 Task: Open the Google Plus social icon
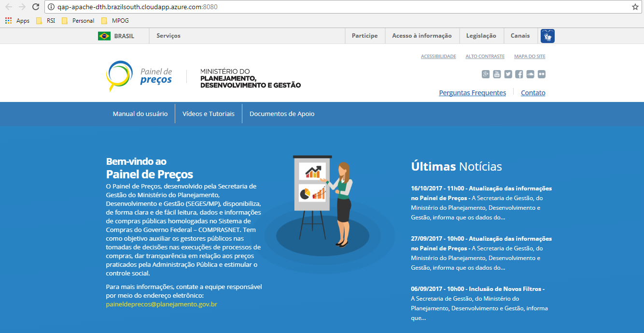point(486,74)
